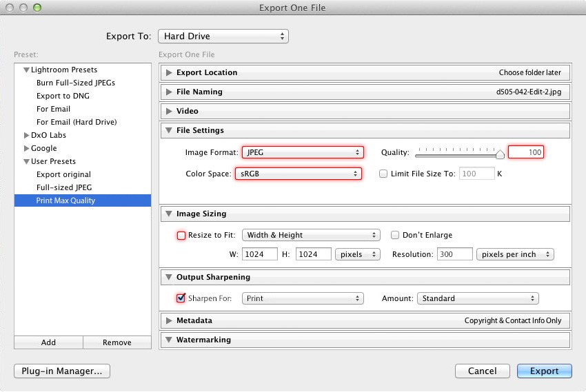Collapse the Lightroom Presets group
Image resolution: width=586 pixels, height=392 pixels.
[x=26, y=70]
